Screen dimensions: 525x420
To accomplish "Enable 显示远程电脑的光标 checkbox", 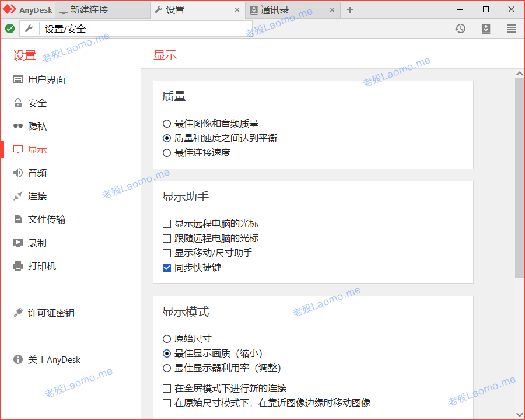I will 167,224.
